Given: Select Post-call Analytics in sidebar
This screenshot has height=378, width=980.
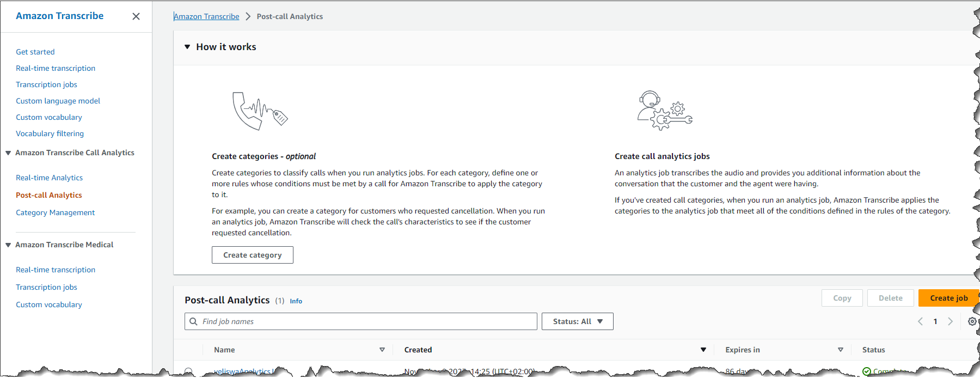Looking at the screenshot, I should coord(49,195).
